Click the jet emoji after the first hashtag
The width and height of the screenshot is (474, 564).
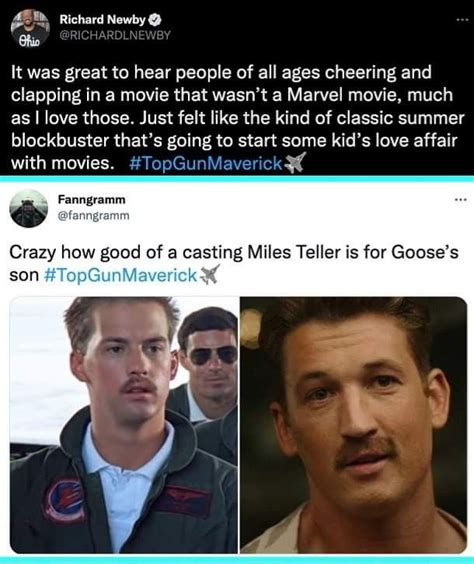295,163
